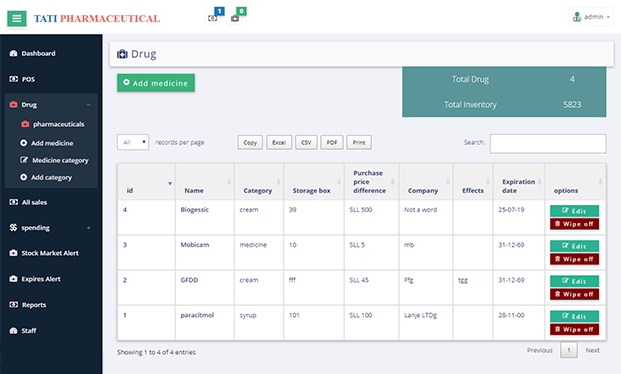This screenshot has width=621, height=374.
Task: Click the Stock Market Alert sidebar icon
Action: (13, 253)
